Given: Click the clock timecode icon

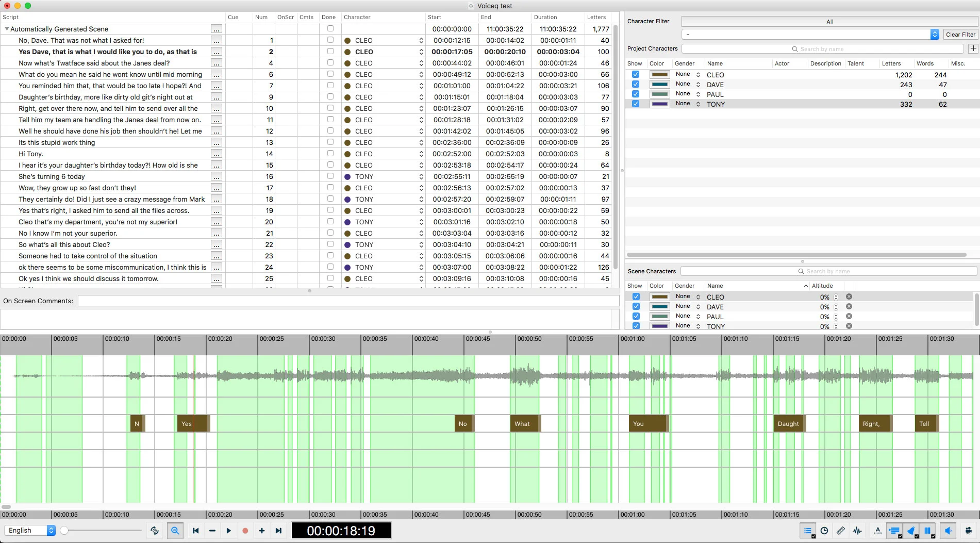Looking at the screenshot, I should tap(824, 531).
